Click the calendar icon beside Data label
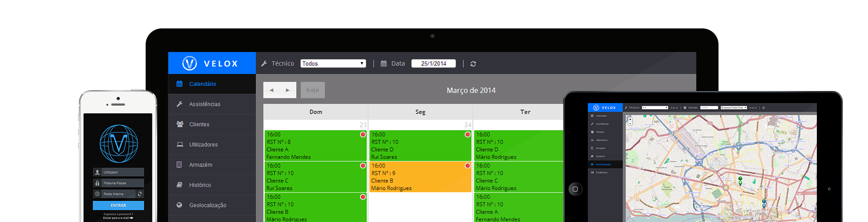 384,64
